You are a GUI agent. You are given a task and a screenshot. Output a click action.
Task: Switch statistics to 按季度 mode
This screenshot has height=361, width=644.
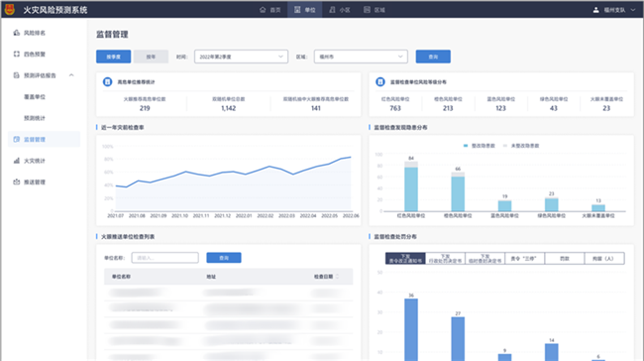(x=113, y=57)
